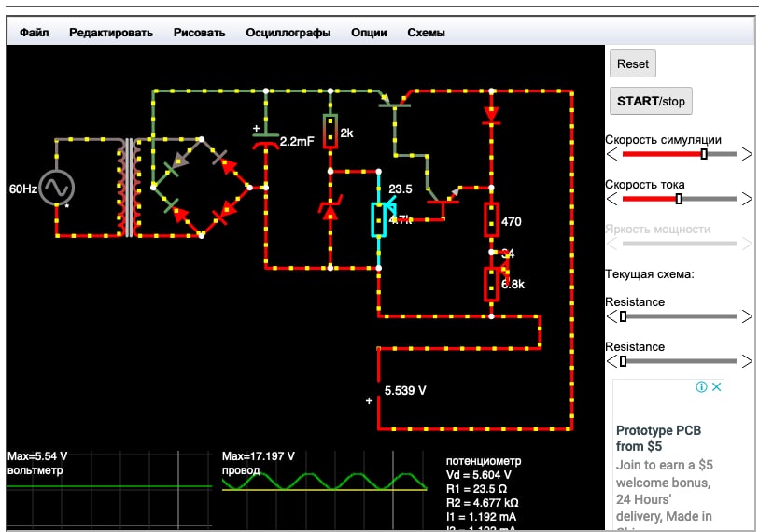Screen dimensions: 759x532
Task: Click the потенциометр info label
Action: click(484, 461)
